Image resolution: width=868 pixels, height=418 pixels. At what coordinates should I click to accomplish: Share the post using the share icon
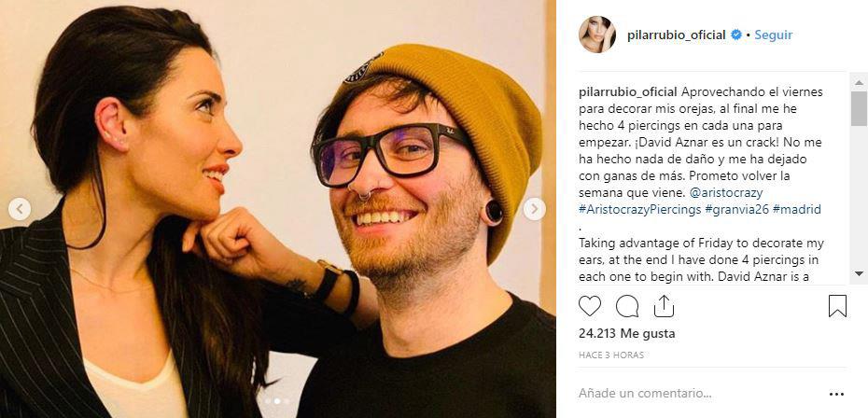[664, 306]
